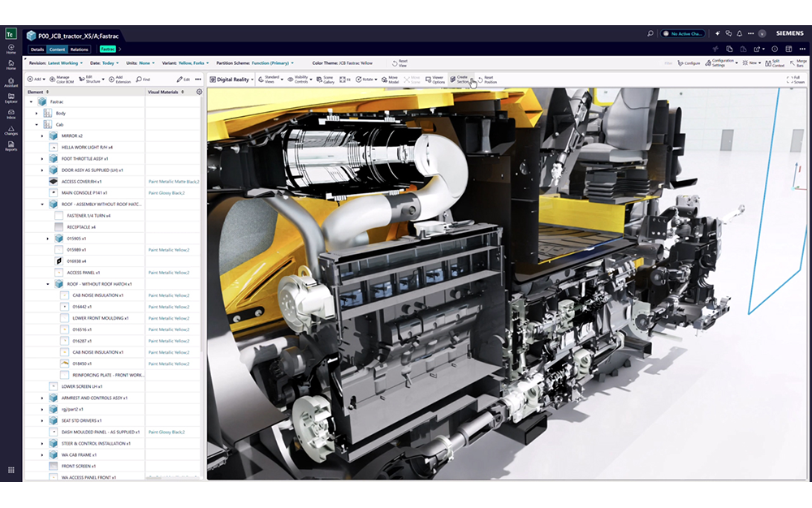Image resolution: width=812 pixels, height=508 pixels.
Task: Switch to the Relations tab
Action: pos(80,50)
